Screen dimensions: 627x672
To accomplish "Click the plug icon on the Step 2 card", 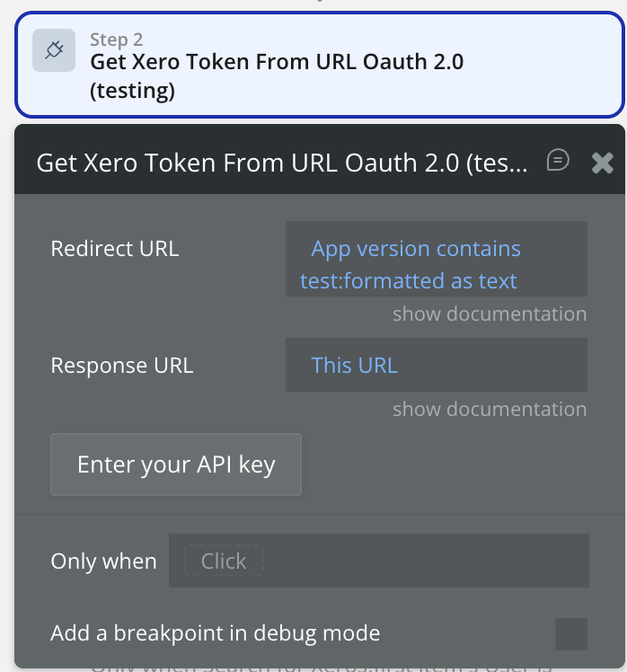I will pos(54,50).
